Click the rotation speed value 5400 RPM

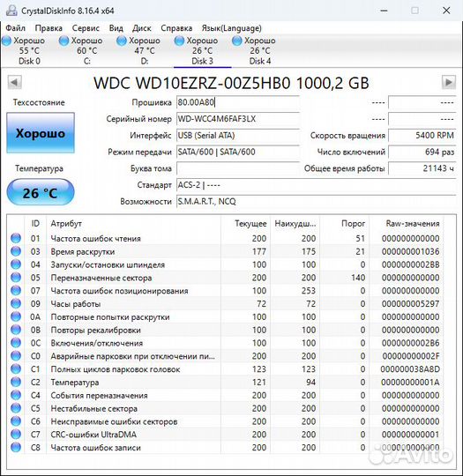coord(422,136)
